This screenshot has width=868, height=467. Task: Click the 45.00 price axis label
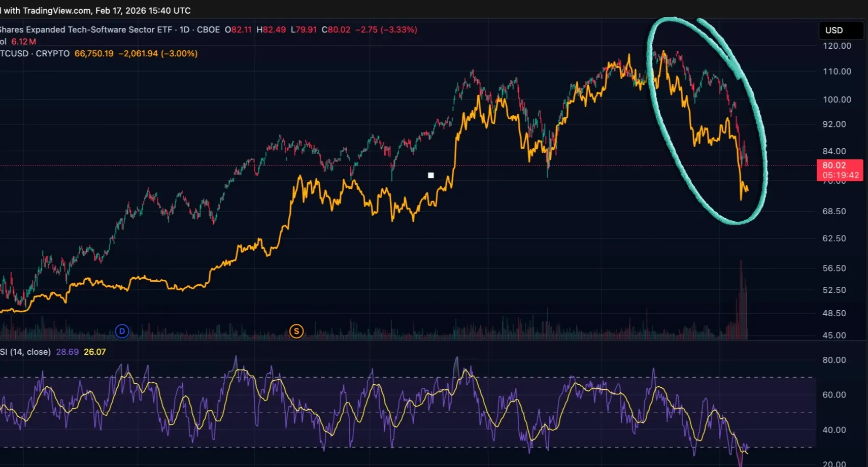(834, 336)
